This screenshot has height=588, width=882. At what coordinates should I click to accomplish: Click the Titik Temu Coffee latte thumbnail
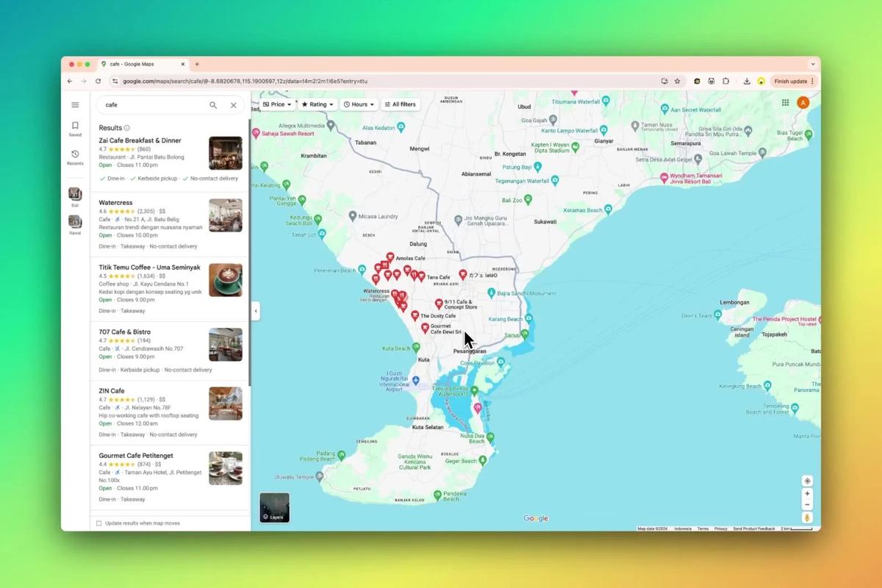(225, 280)
